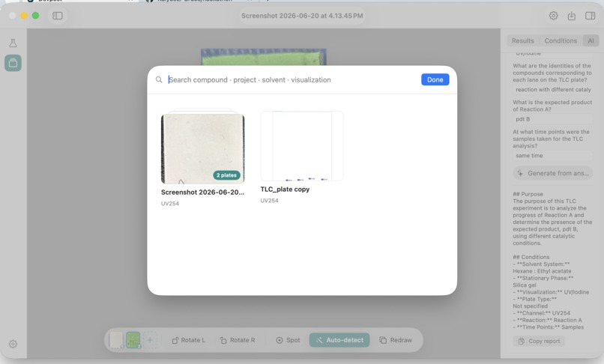Focus the search compound input field

293,79
